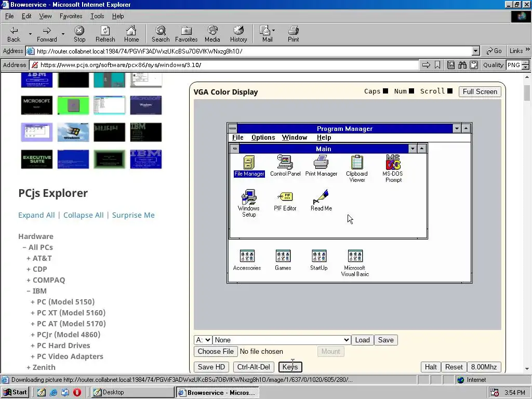Image resolution: width=532 pixels, height=399 pixels.
Task: Click the Halt button
Action: [x=431, y=367]
